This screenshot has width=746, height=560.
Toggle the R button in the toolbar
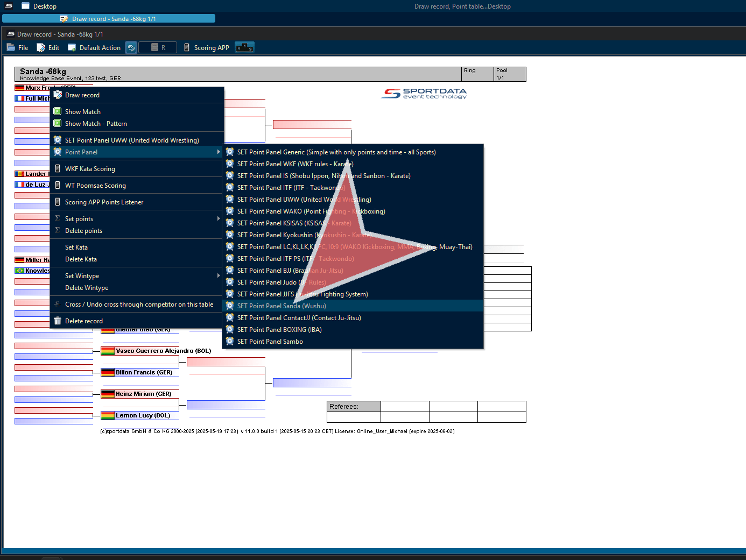point(158,48)
